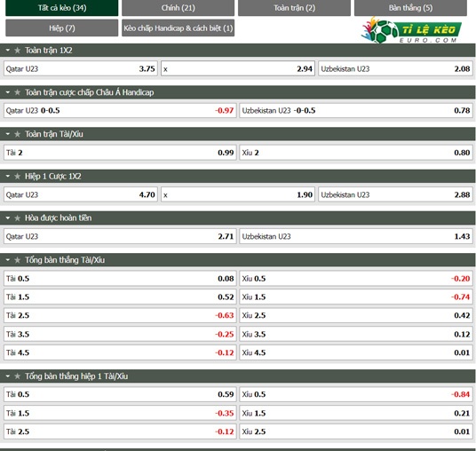Screen dimensions: 476x451
Task: Star the Tổng bàn thắng hiệp 1 section
Action: pos(17,376)
